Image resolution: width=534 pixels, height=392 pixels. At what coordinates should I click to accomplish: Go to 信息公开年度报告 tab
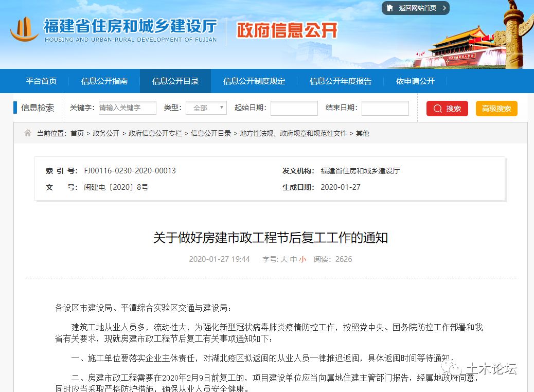point(341,81)
